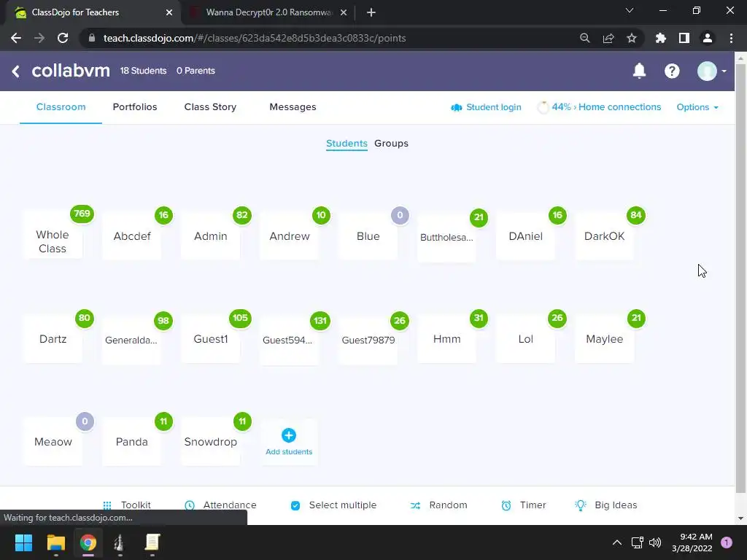This screenshot has height=560, width=747.
Task: Open teacher profile avatar menu
Action: [711, 71]
